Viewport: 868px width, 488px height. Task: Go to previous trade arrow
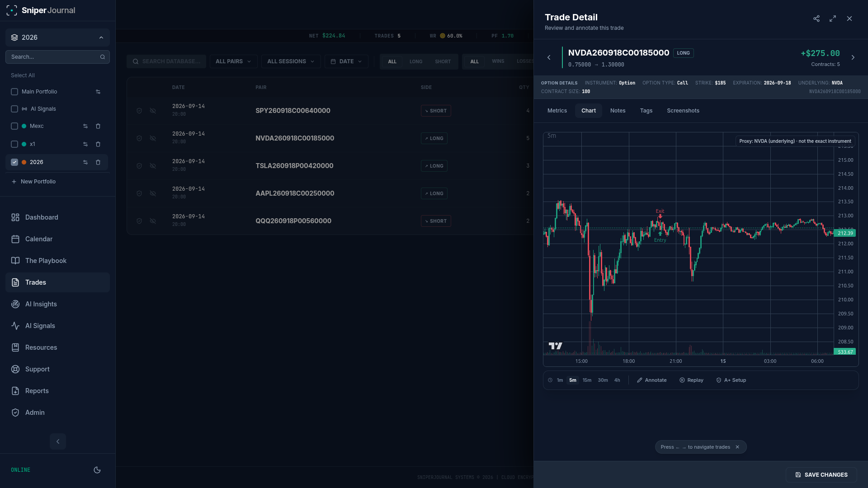pyautogui.click(x=549, y=57)
